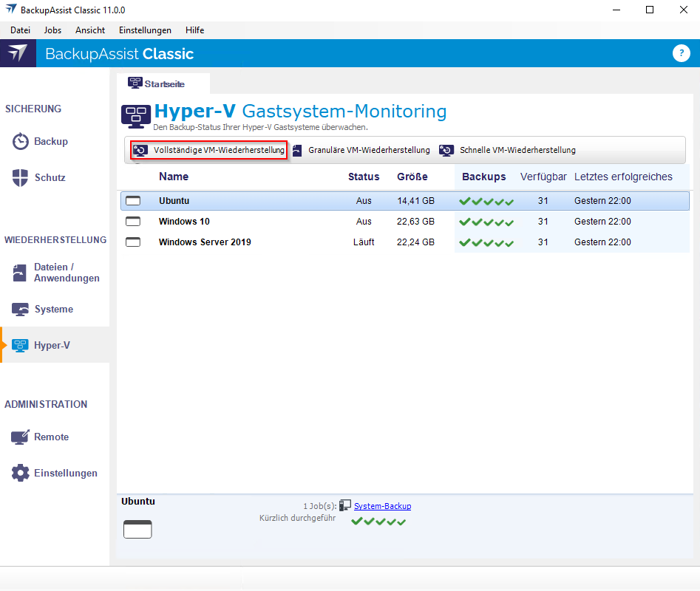
Task: Start Schnelle VM-Wiederherstellung
Action: [x=508, y=150]
